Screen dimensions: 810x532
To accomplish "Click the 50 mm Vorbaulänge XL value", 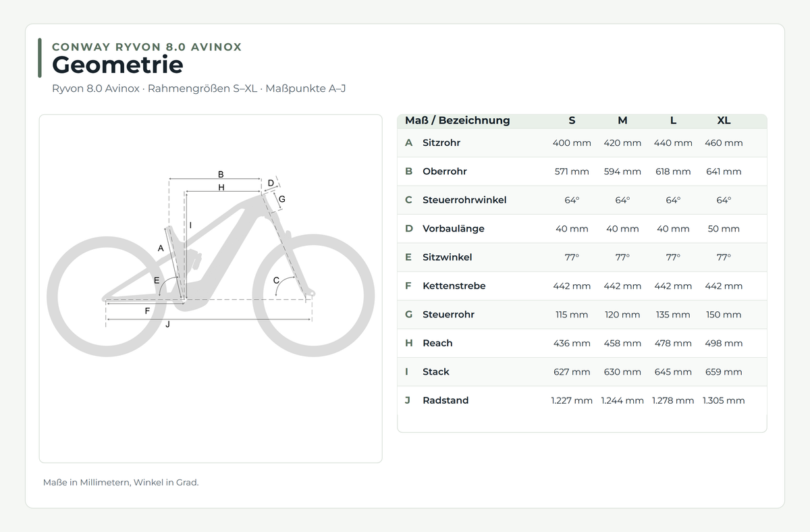I will coord(724,229).
